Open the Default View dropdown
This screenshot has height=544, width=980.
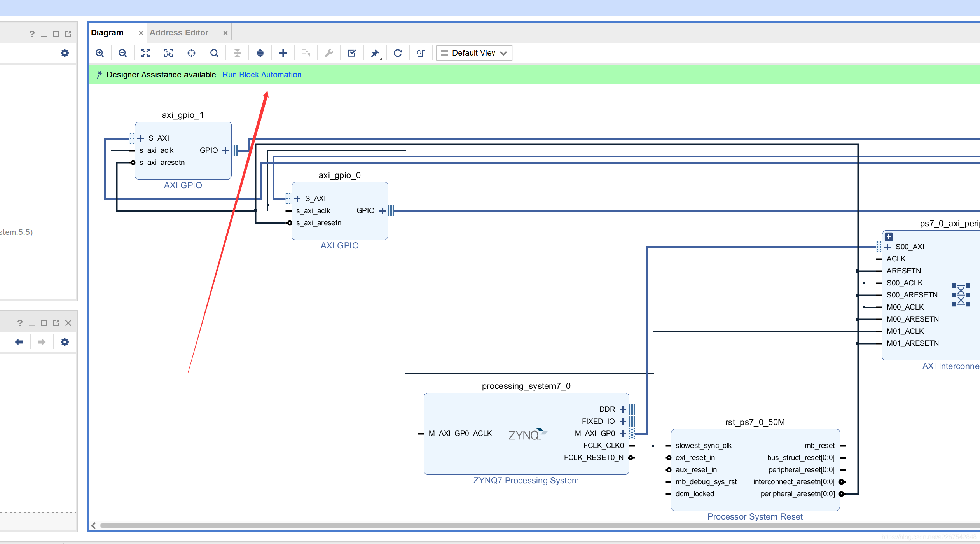[474, 53]
